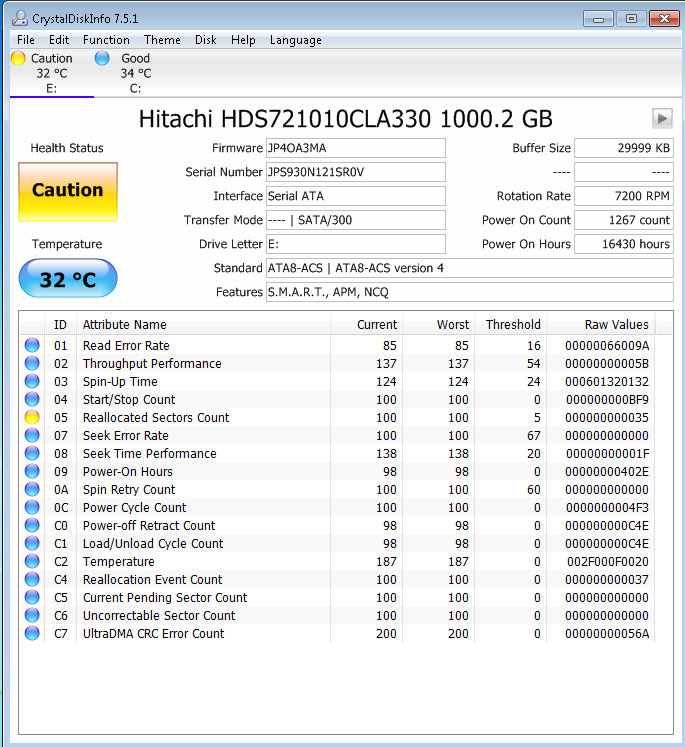Click the Threshold column header

click(511, 324)
